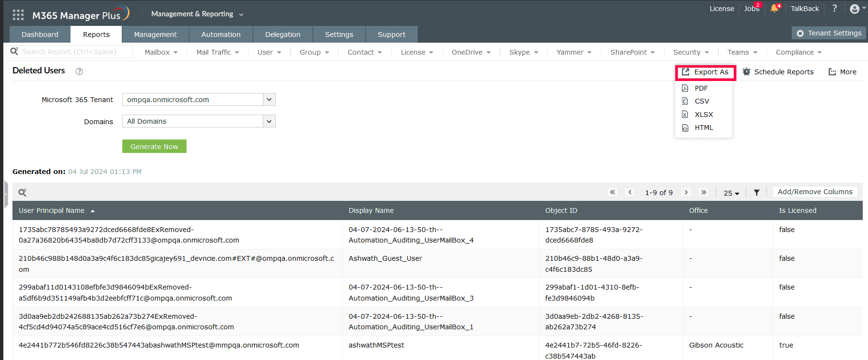Expand the OneDrive reports menu
Screen dimensions: 868x360
tap(471, 52)
